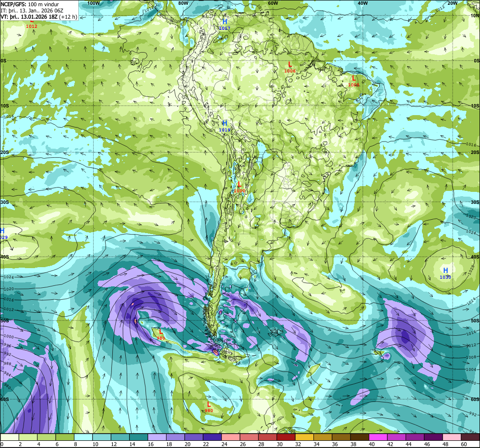Pick the 24–26 pink legend swatch
480x448 pixels.
pos(230,437)
